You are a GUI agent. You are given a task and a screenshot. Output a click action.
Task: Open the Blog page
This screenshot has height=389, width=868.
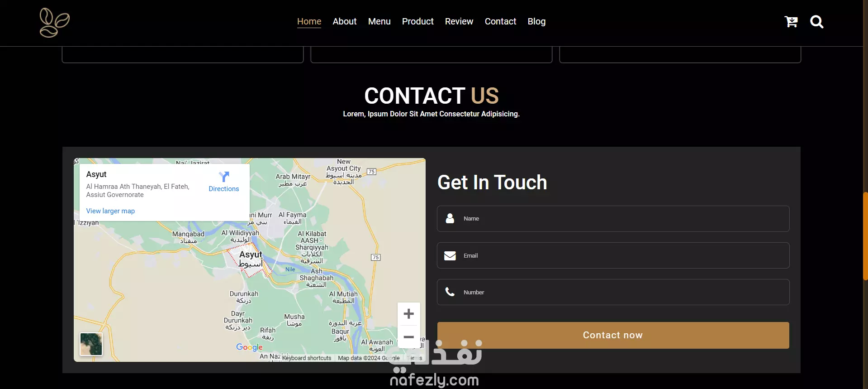point(536,21)
